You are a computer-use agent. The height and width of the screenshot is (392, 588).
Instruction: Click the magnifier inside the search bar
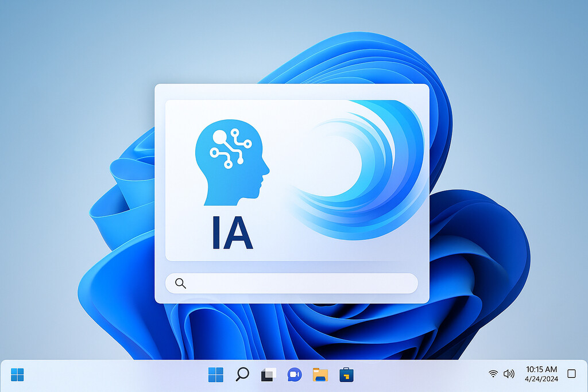[x=180, y=283]
